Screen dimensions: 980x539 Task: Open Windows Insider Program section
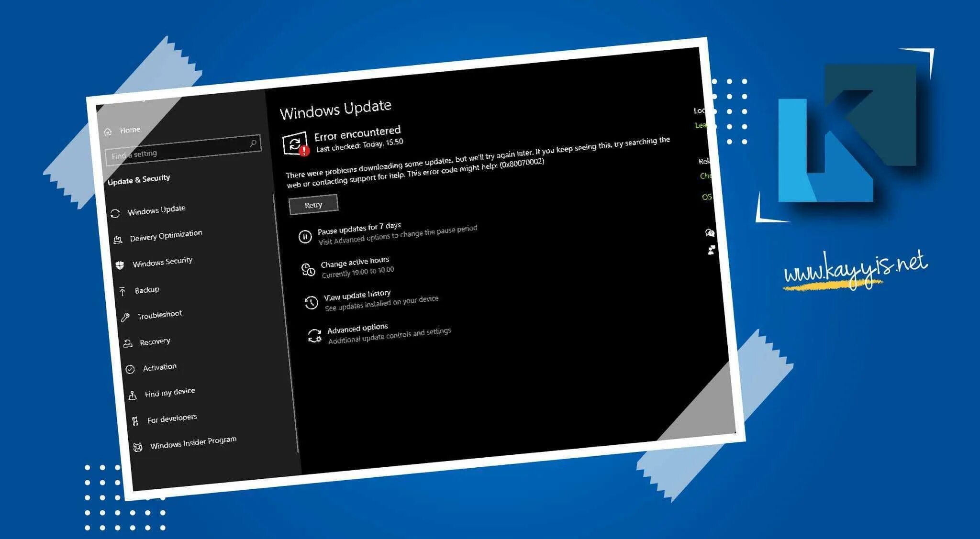[193, 442]
